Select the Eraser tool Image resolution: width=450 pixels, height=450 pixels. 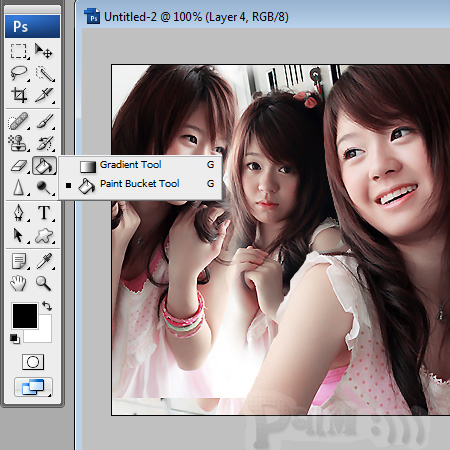19,166
